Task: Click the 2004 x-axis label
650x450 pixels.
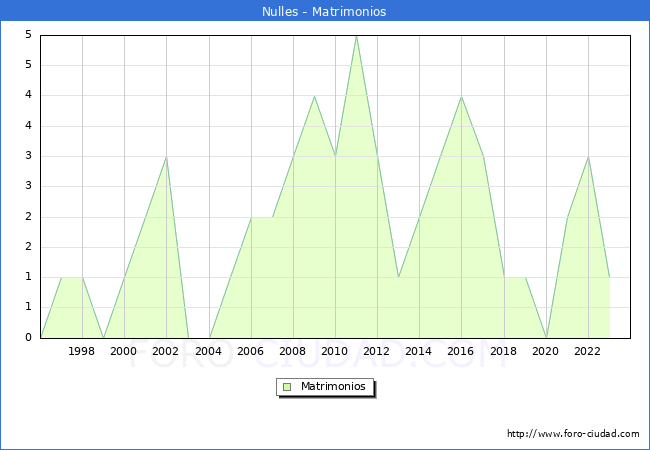Action: pos(208,351)
